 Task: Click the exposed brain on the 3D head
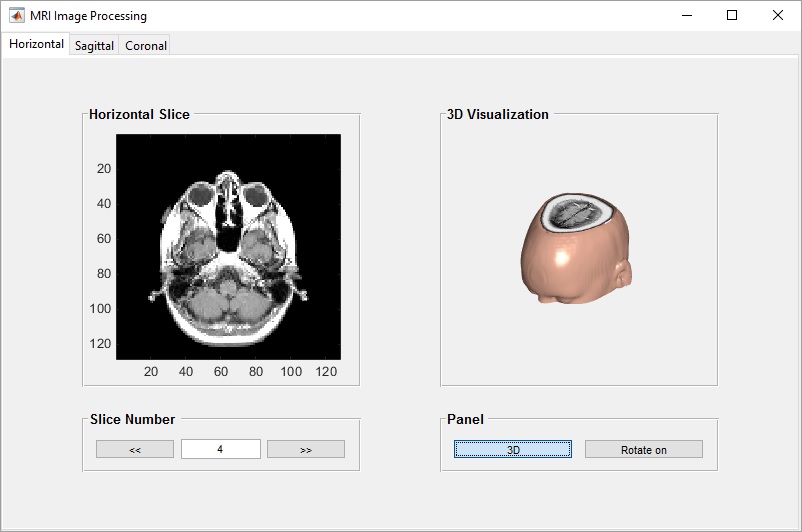[575, 213]
